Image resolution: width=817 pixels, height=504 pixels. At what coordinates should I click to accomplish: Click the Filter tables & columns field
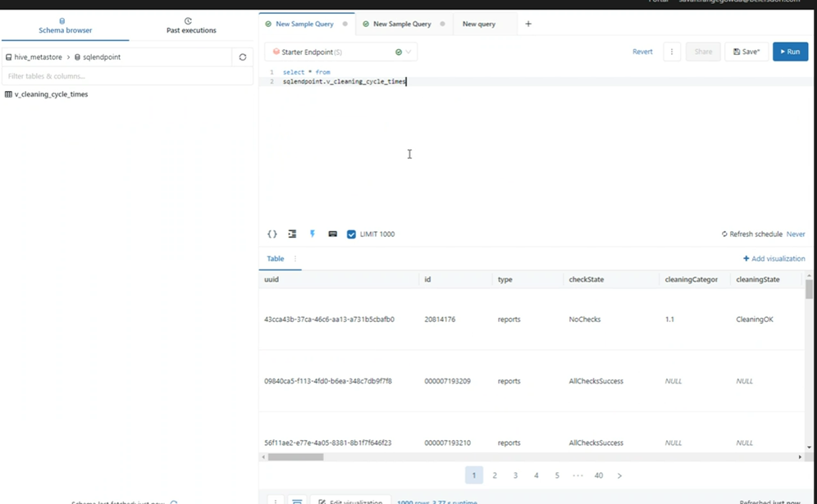pyautogui.click(x=127, y=76)
